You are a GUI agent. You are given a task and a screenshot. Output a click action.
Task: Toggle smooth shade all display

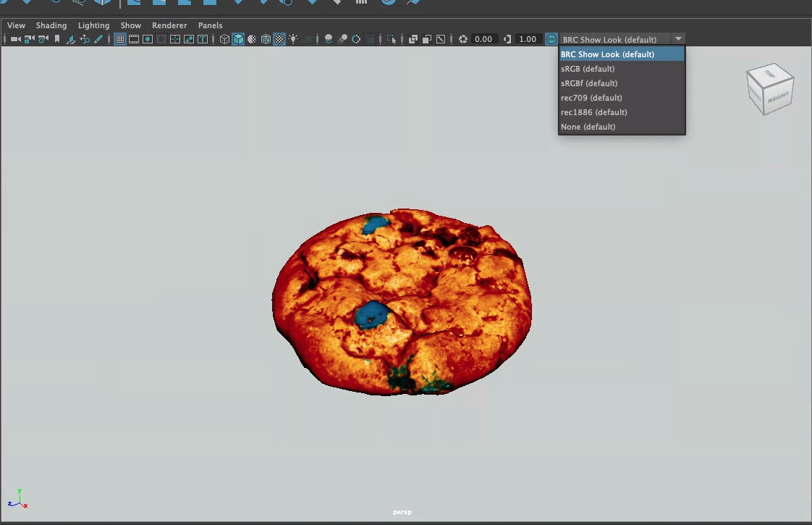tap(238, 39)
